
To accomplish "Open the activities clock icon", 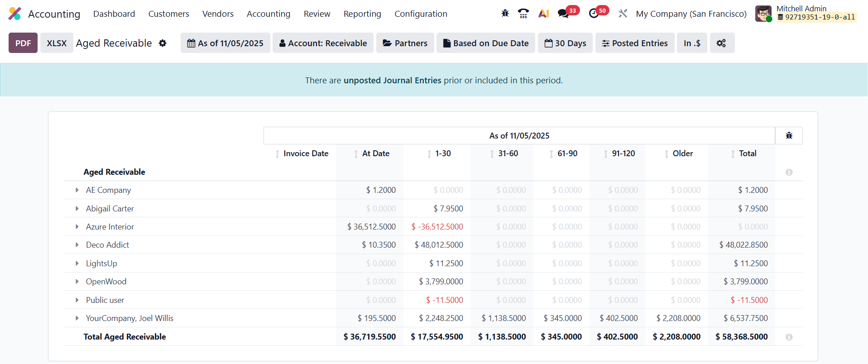I will click(x=594, y=14).
